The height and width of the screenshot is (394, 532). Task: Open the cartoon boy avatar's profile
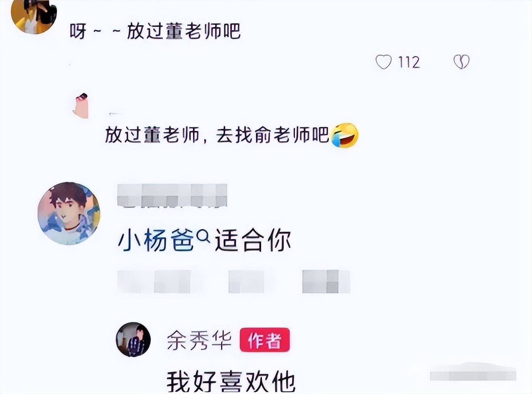coord(69,213)
